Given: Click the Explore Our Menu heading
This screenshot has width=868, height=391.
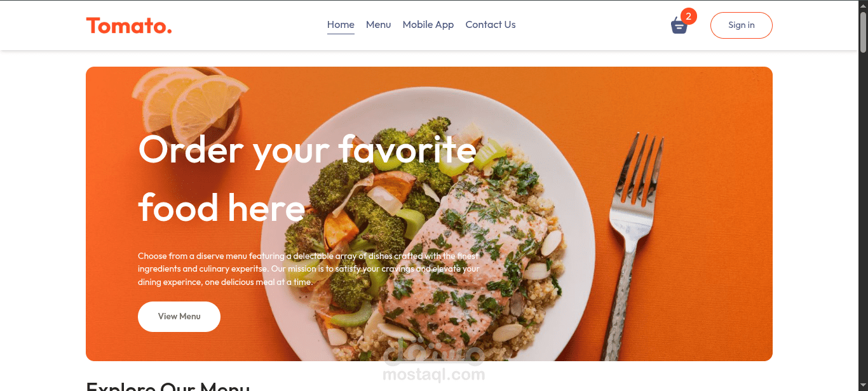Looking at the screenshot, I should click(x=168, y=386).
